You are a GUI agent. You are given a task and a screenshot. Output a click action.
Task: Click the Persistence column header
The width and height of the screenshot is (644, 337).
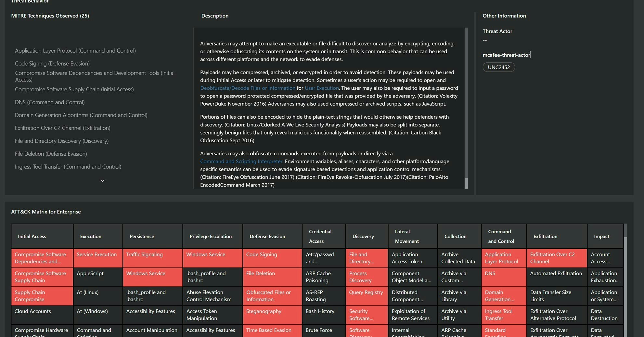153,236
